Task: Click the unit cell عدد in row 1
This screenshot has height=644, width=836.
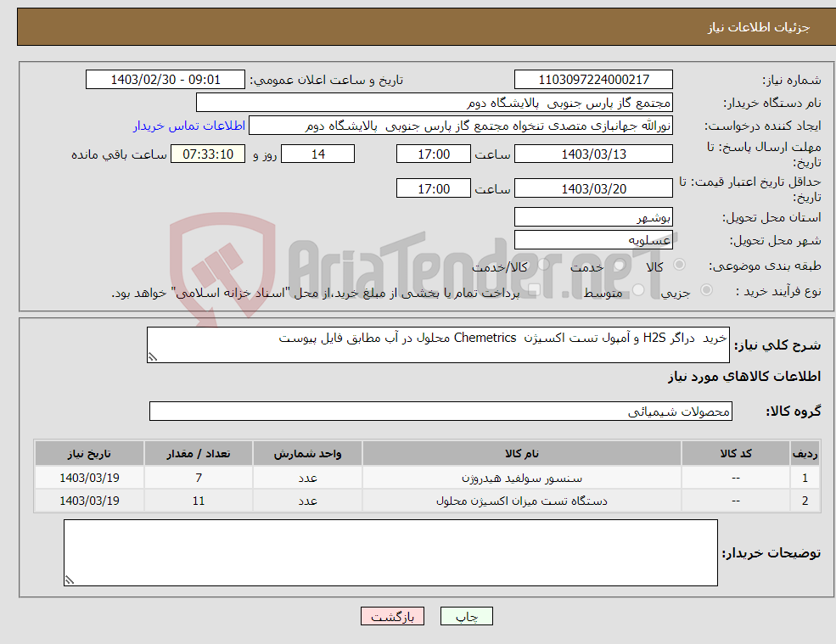Action: (307, 478)
